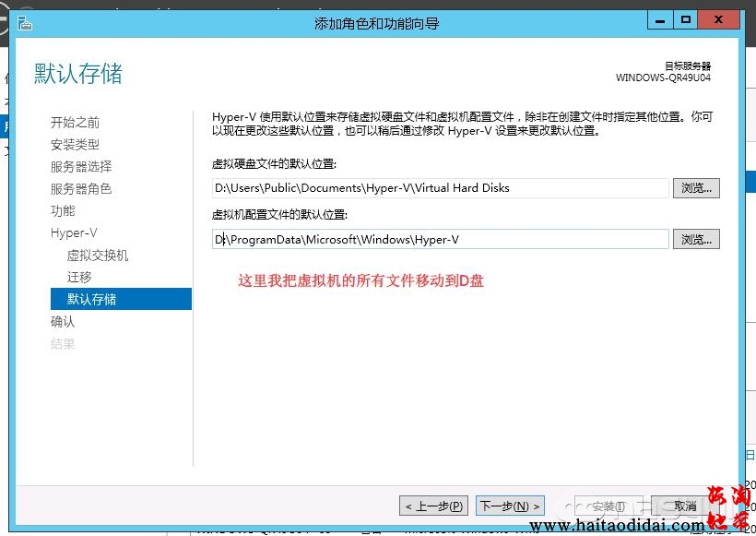
Task: Open the 服务器选择 step
Action: pos(81,167)
